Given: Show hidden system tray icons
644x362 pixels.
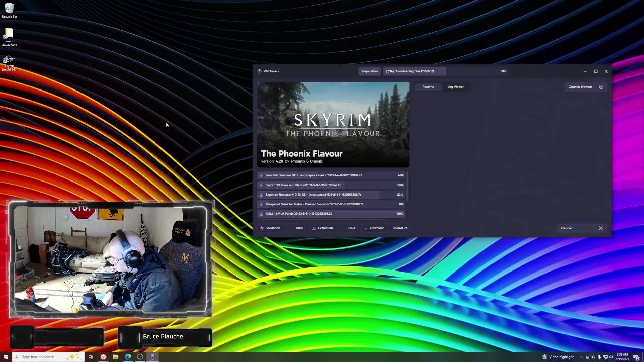Looking at the screenshot, I should (581, 357).
